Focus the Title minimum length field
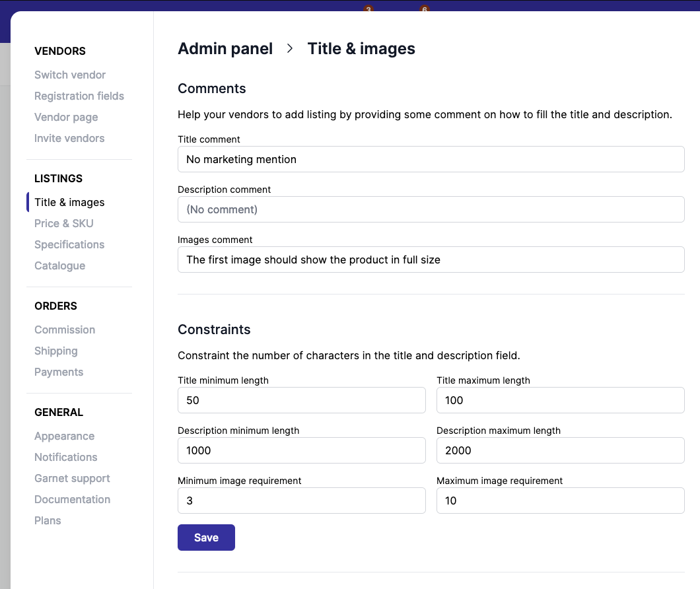The width and height of the screenshot is (700, 589). (x=301, y=400)
